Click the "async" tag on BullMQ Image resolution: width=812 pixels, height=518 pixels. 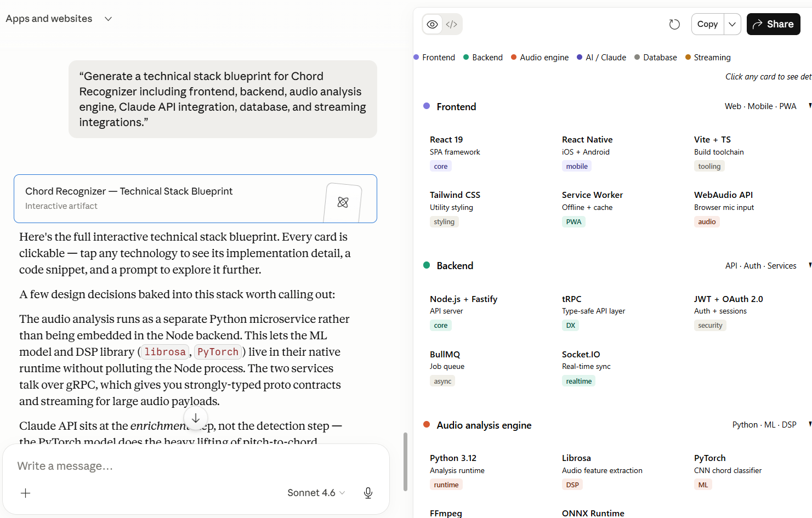click(x=442, y=382)
